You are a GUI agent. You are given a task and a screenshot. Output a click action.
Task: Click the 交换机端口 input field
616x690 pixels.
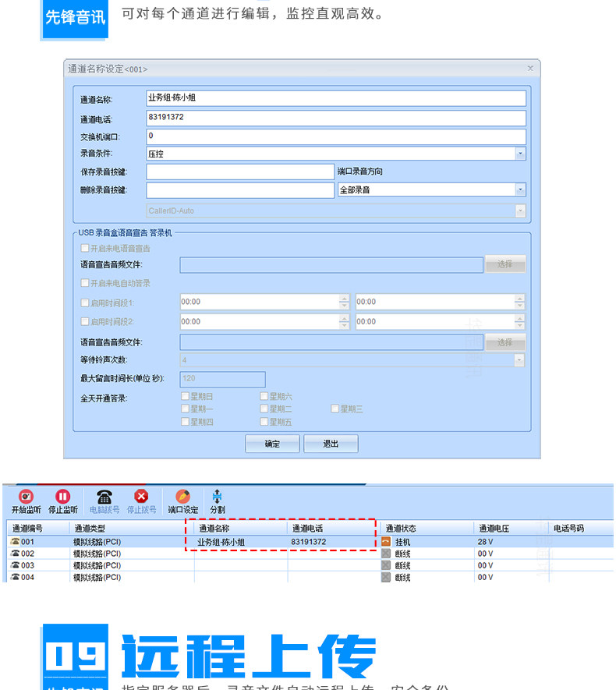(336, 136)
